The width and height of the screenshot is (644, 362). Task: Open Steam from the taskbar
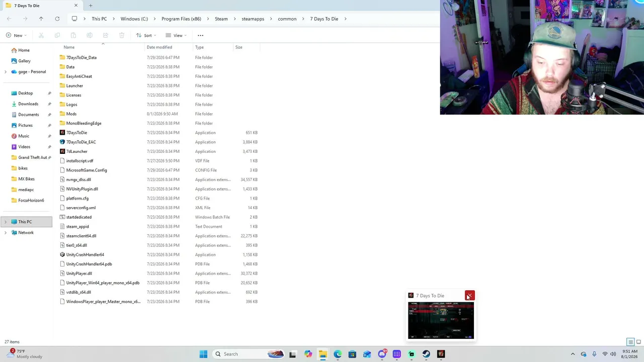426,354
